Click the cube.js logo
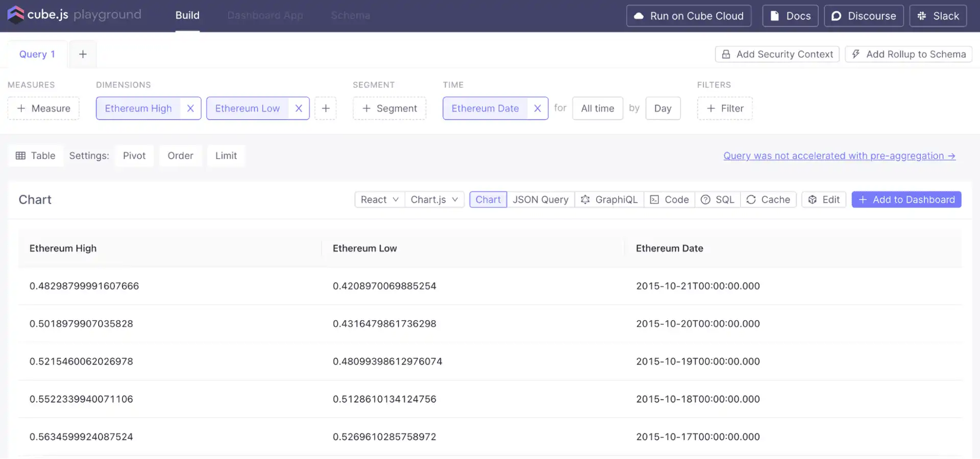Viewport: 980px width, 459px height. [16, 15]
